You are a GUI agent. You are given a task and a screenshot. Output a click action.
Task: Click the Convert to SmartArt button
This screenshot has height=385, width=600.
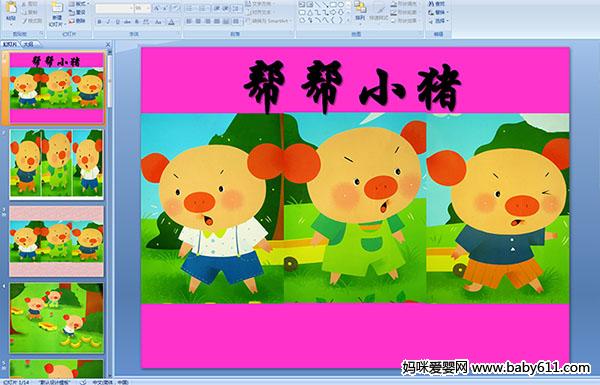[x=268, y=21]
